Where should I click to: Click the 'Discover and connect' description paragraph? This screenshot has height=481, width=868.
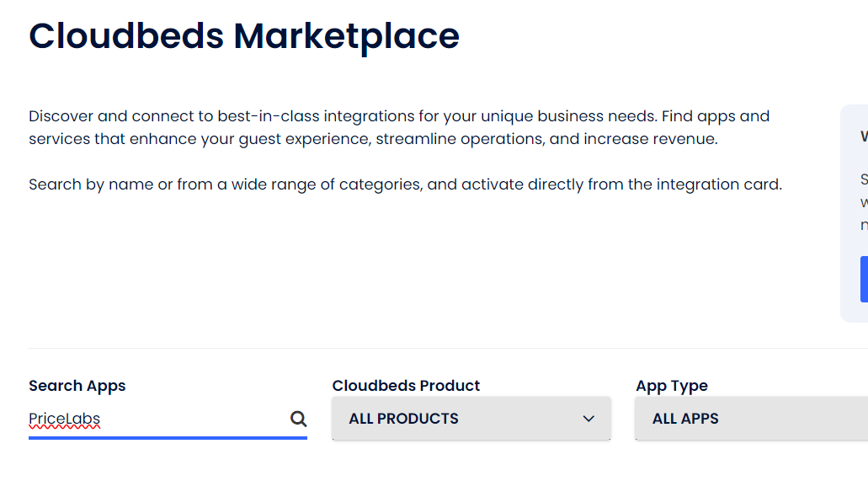(x=399, y=127)
